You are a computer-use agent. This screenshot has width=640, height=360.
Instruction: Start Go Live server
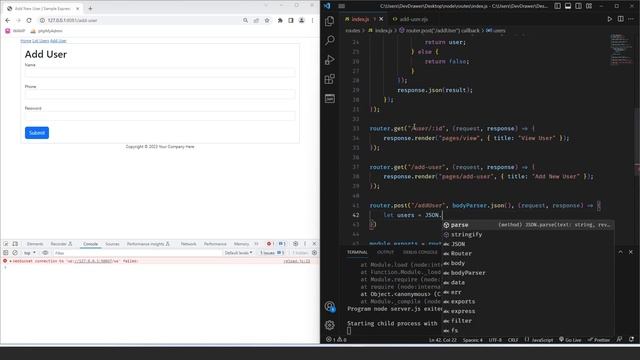pyautogui.click(x=570, y=340)
